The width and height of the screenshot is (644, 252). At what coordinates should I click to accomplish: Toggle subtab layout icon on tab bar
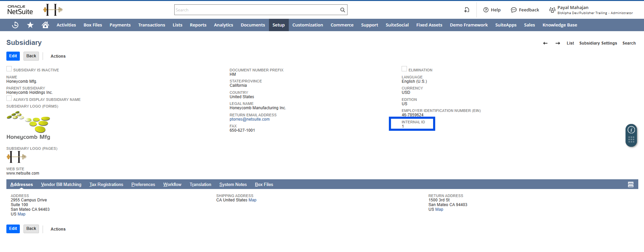pyautogui.click(x=631, y=185)
